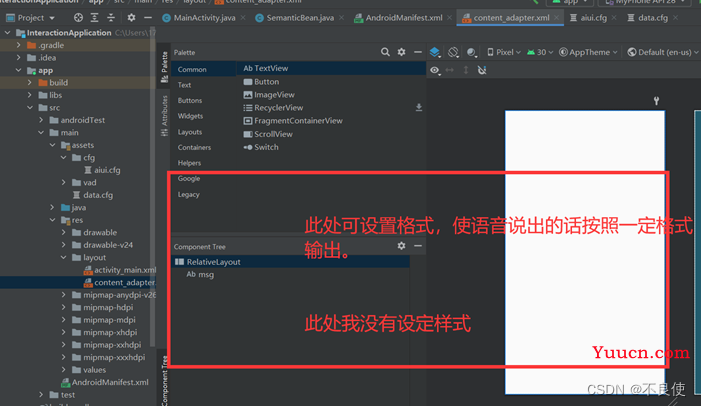Expand the libs folder

pos(30,95)
